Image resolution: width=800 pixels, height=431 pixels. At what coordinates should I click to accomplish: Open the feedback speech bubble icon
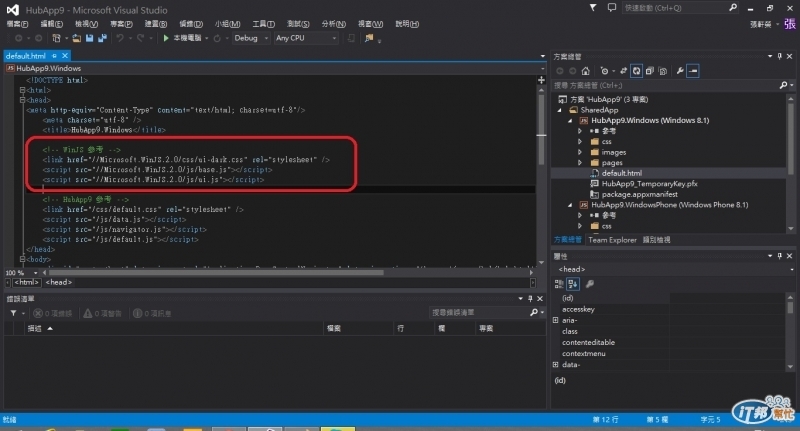click(x=612, y=8)
